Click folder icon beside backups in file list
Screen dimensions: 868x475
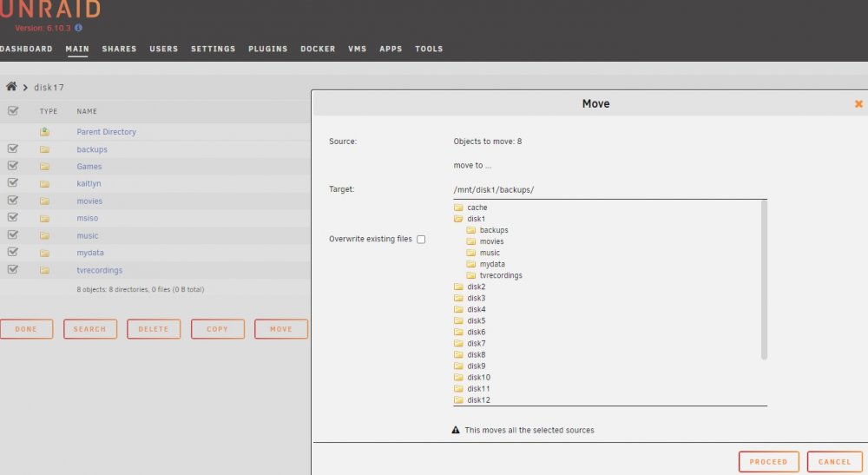pyautogui.click(x=44, y=149)
